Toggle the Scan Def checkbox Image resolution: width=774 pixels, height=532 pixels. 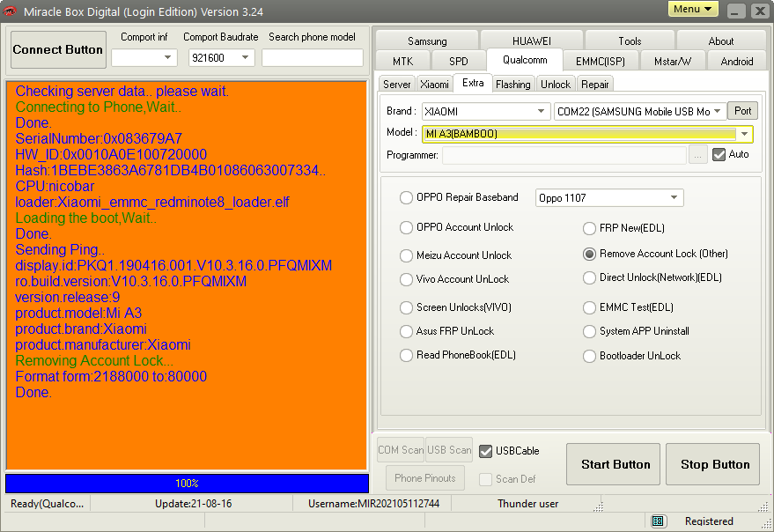[x=486, y=479]
